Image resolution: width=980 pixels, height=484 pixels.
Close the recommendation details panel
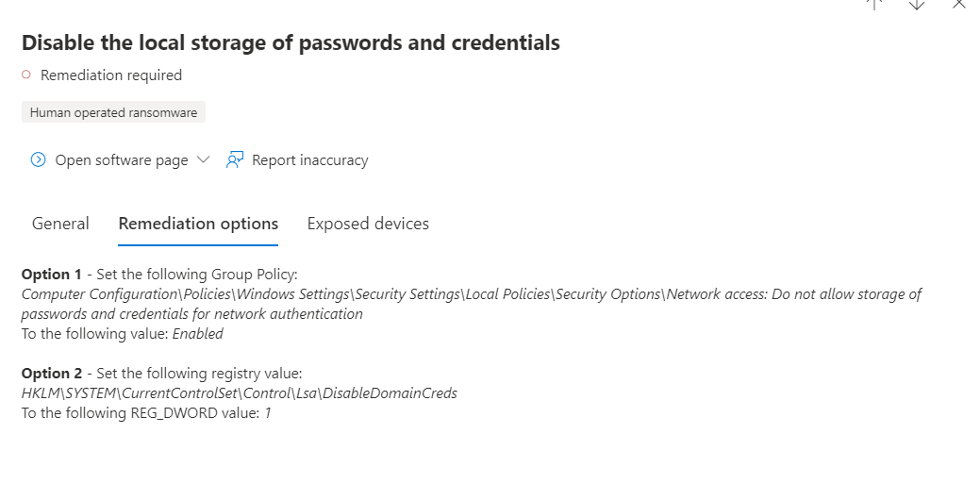coord(959,4)
